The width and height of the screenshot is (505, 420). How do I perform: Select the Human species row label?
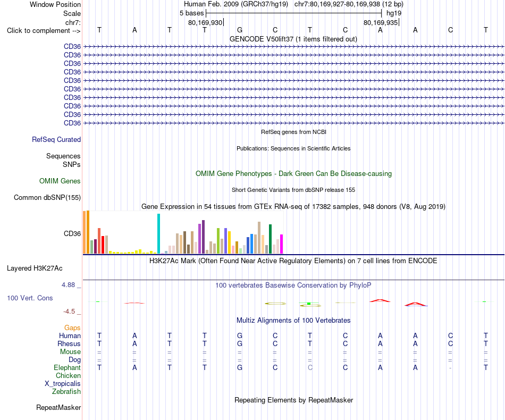pos(70,335)
